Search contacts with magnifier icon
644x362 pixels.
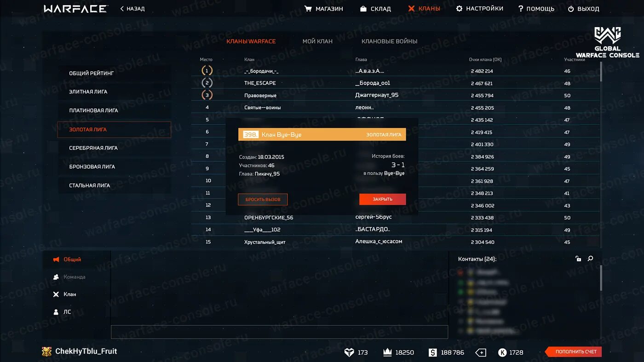pos(591,259)
